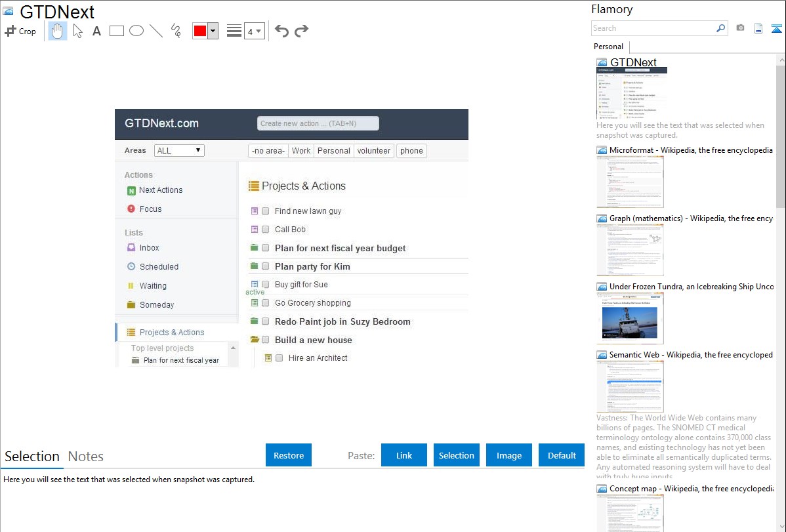The image size is (786, 532).
Task: Click the red color swatch
Action: click(200, 31)
